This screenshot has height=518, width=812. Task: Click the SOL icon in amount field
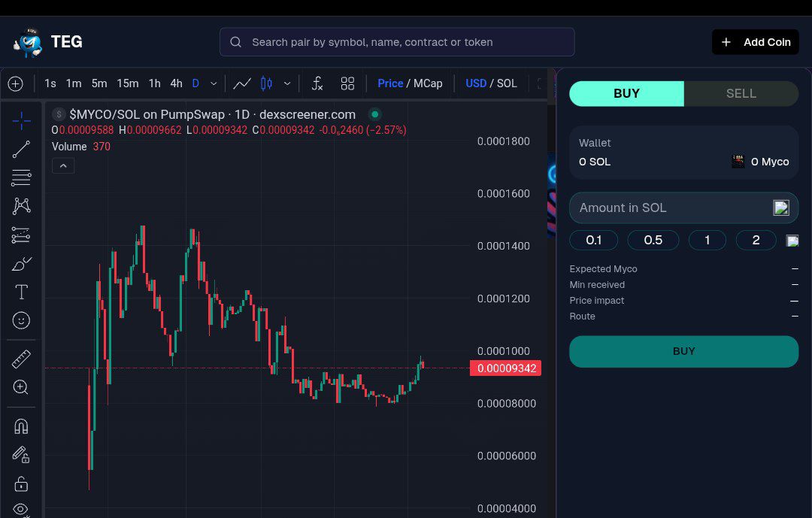(x=781, y=208)
